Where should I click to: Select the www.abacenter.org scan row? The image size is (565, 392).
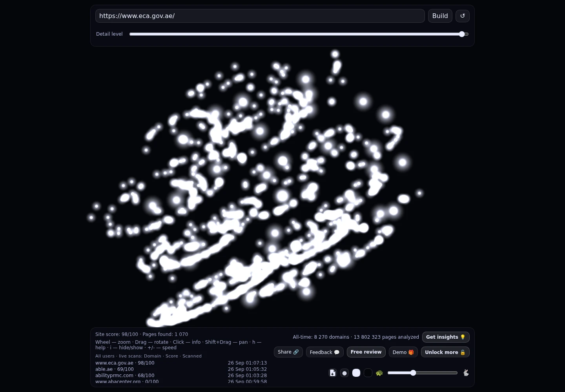coord(181,381)
